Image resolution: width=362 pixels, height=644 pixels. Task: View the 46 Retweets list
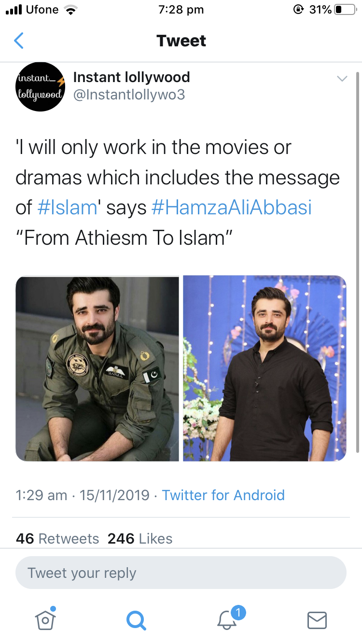pos(57,538)
